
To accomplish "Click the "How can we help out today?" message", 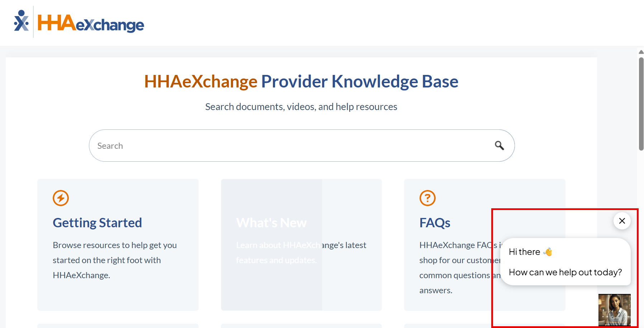I will pos(565,272).
